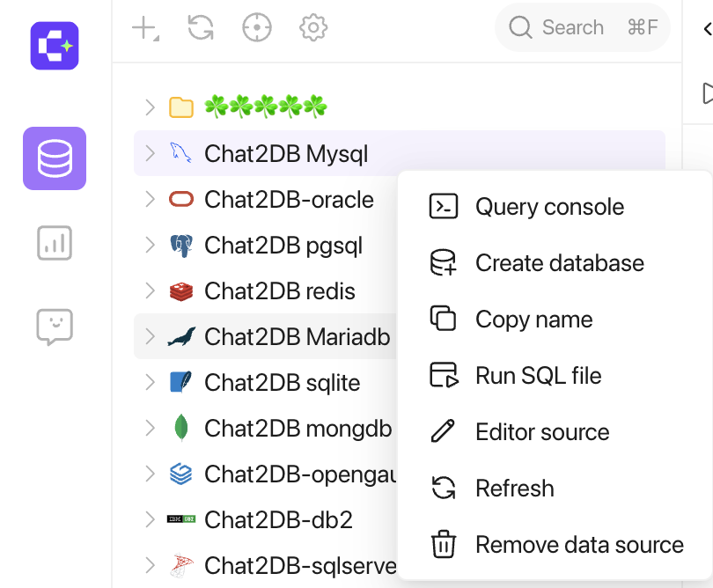Image resolution: width=713 pixels, height=588 pixels.
Task: Open the database connections sidebar icon
Action: (x=55, y=158)
